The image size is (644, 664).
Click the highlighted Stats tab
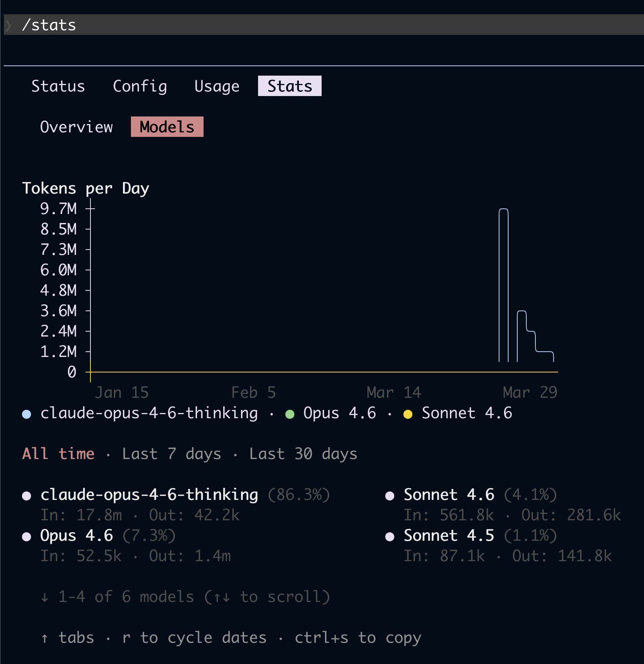(x=290, y=86)
